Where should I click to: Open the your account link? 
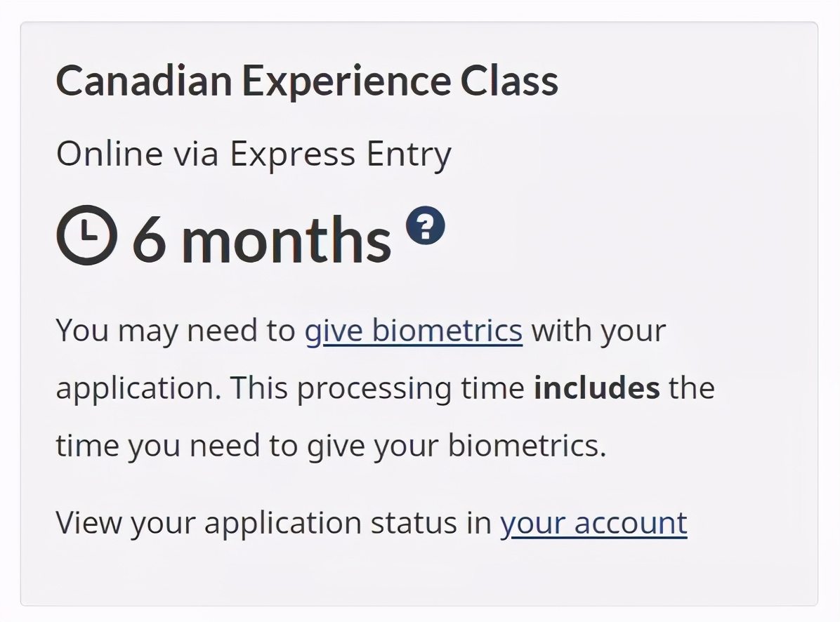(x=593, y=522)
